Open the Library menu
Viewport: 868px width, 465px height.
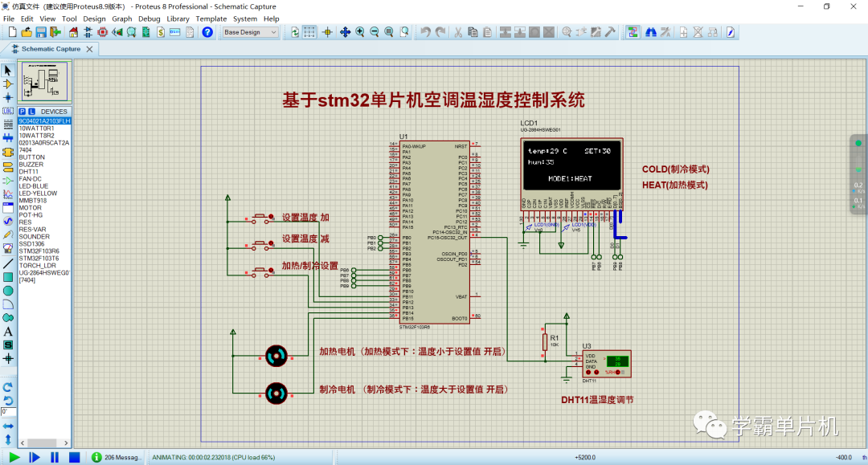178,18
